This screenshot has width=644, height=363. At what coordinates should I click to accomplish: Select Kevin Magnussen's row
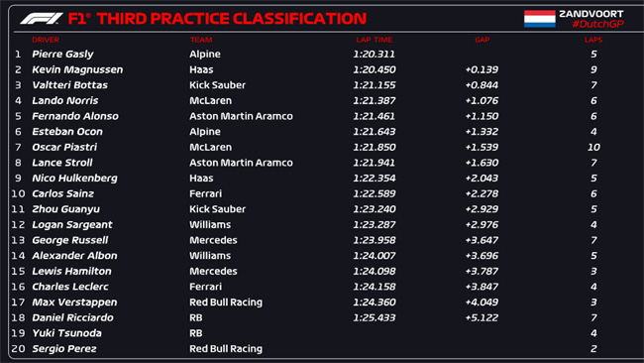[322, 69]
